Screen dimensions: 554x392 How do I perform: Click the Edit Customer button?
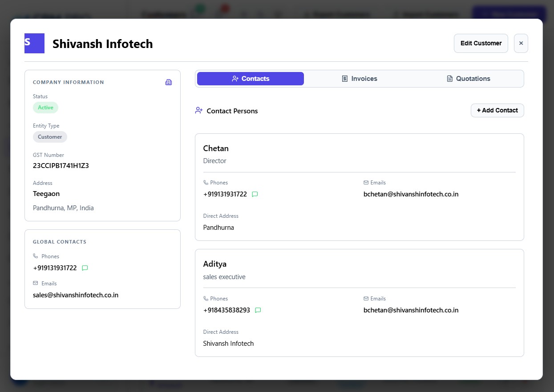[481, 43]
